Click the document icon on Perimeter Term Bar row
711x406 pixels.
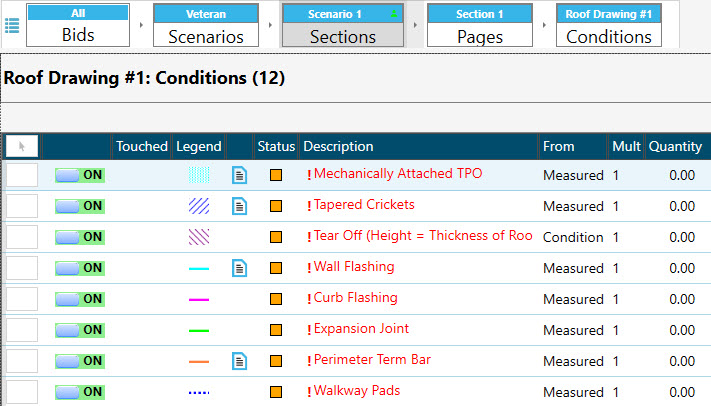[239, 361]
